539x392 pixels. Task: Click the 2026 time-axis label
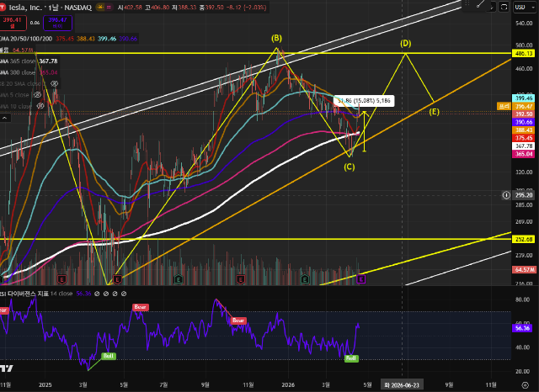(x=288, y=385)
